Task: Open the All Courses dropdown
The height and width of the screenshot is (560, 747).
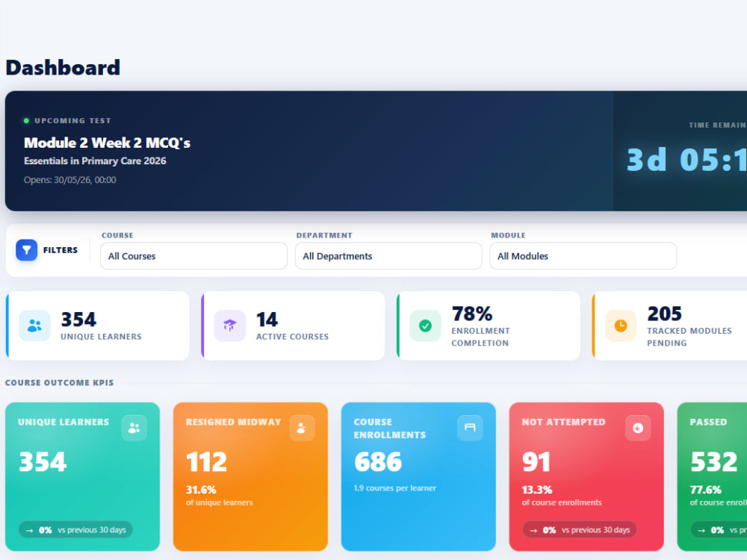Action: click(x=194, y=255)
